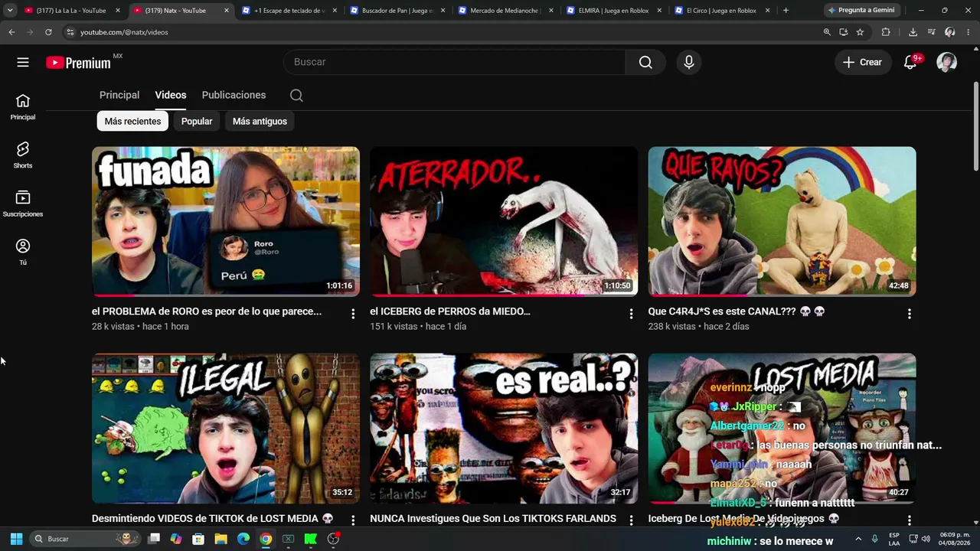Open the funada Roro video thumbnail
This screenshot has height=551, width=980.
coord(226,221)
